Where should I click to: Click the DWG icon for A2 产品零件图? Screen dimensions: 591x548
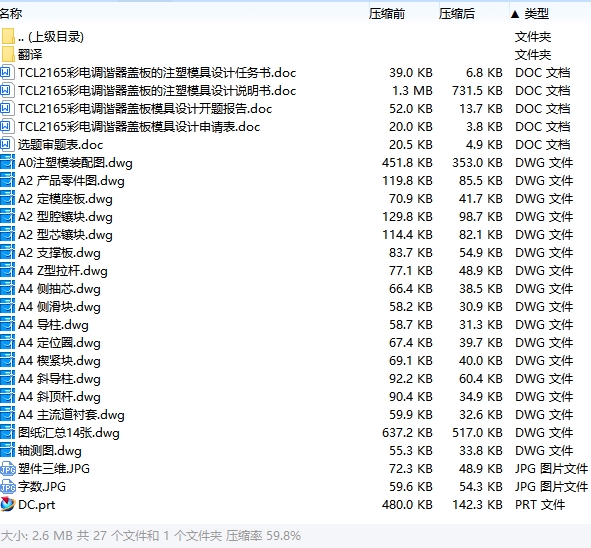pos(7,181)
